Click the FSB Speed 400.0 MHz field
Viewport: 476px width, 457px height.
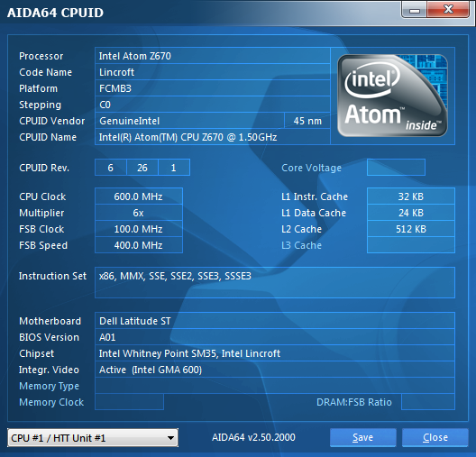139,245
